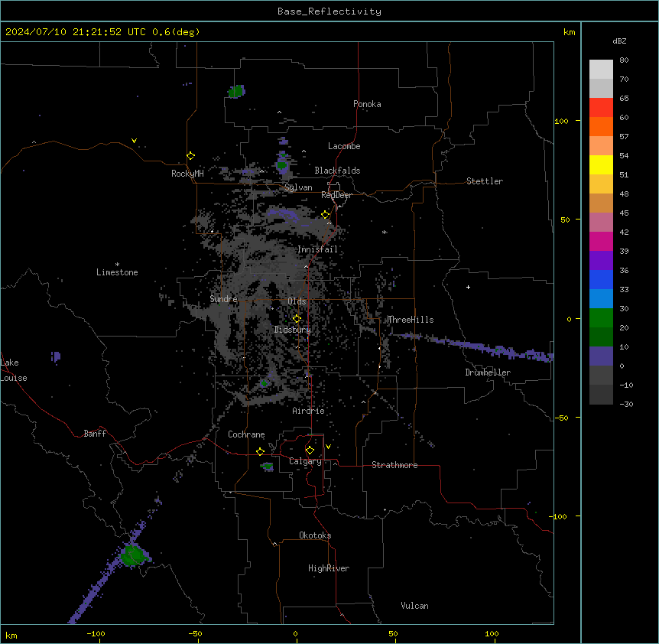Select the Calgary label

tap(305, 461)
